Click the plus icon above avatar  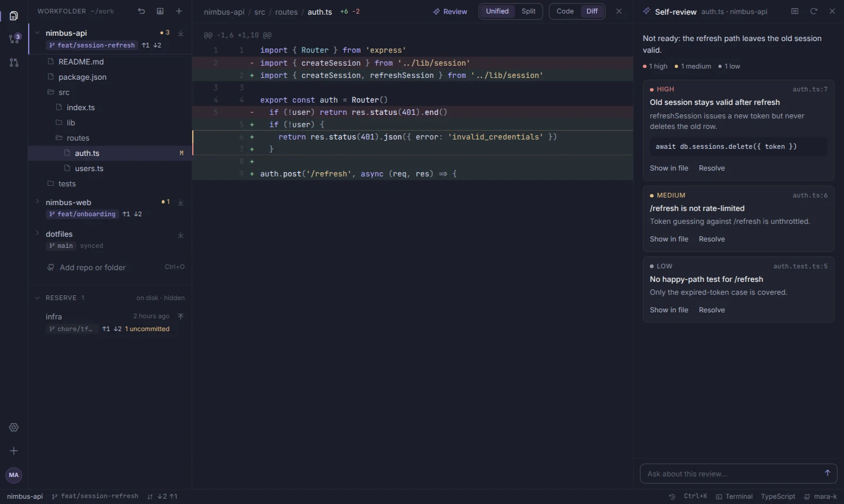point(14,451)
